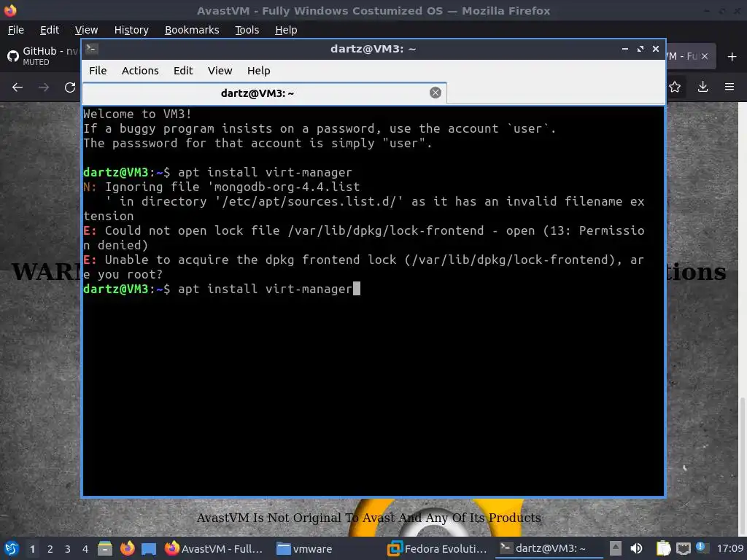Open the terminal Edit menu
Image resolution: width=747 pixels, height=560 pixels.
click(x=183, y=71)
